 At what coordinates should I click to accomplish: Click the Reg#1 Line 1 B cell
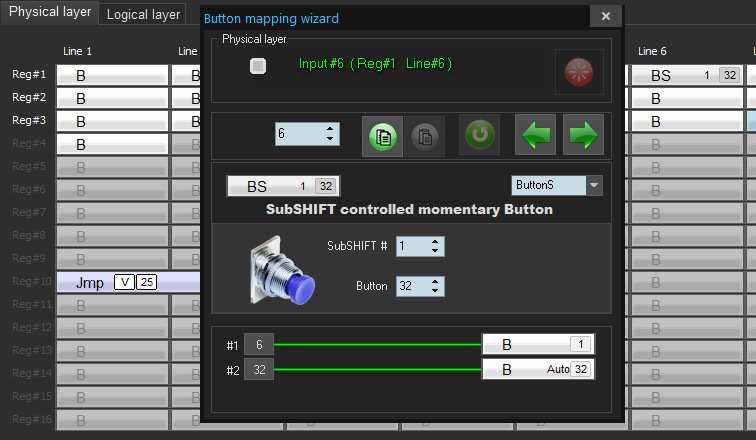tap(112, 75)
